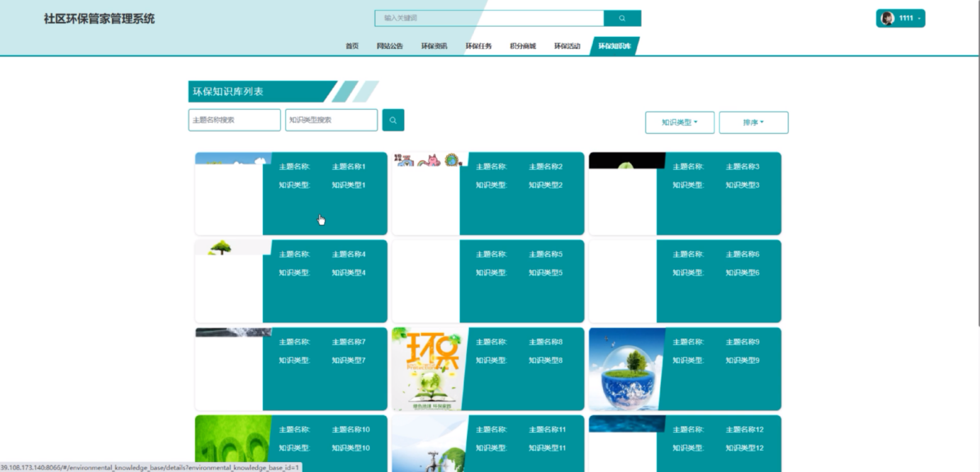The width and height of the screenshot is (980, 472).
Task: Click the value 知识类型11
Action: 548,449
